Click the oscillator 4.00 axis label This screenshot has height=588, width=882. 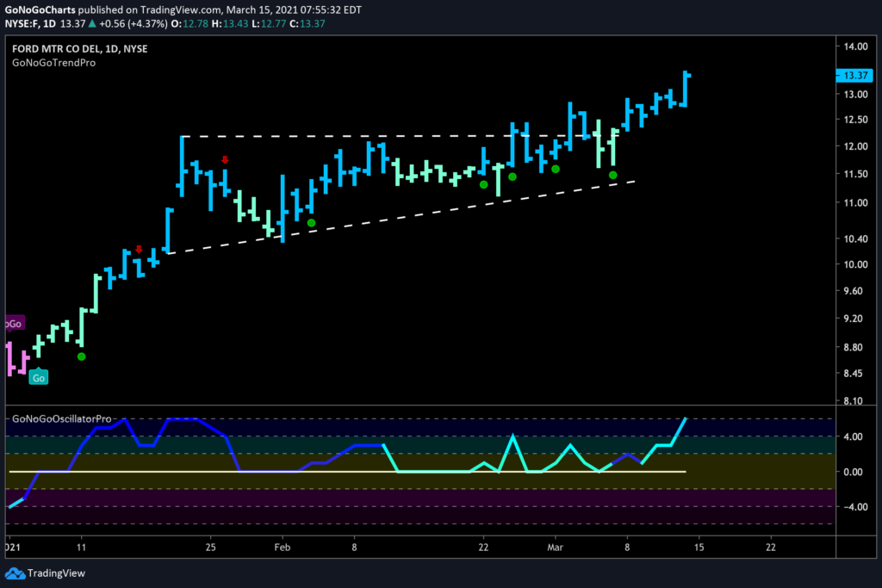click(x=853, y=436)
